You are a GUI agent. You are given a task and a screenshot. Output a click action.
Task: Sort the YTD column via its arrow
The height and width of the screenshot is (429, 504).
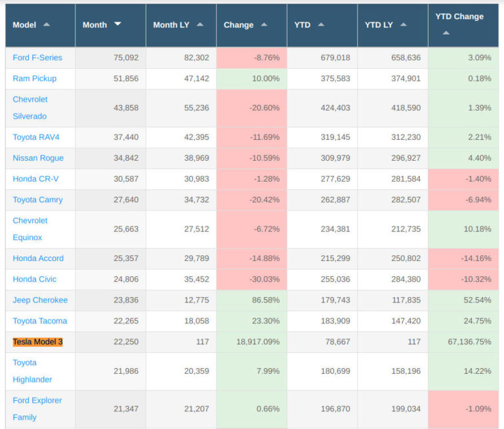click(x=321, y=24)
